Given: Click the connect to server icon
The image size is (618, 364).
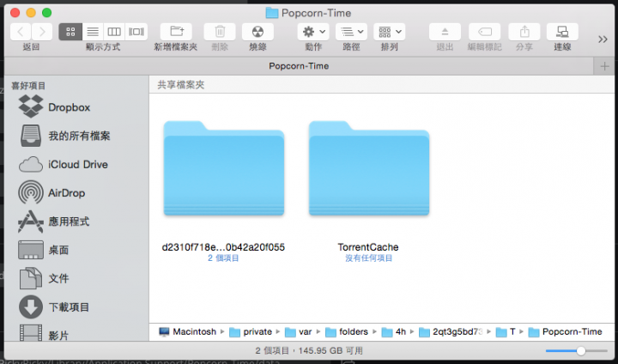Looking at the screenshot, I should (562, 32).
